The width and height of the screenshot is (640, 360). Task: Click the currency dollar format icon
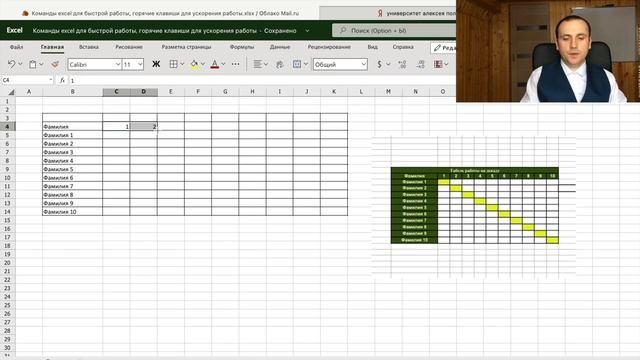380,64
